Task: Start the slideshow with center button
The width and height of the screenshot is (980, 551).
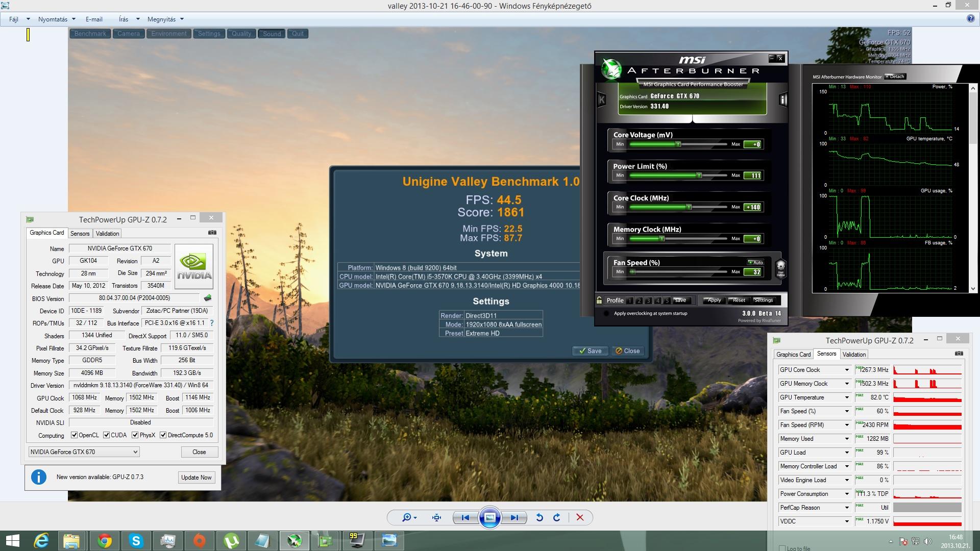Action: coord(489,517)
